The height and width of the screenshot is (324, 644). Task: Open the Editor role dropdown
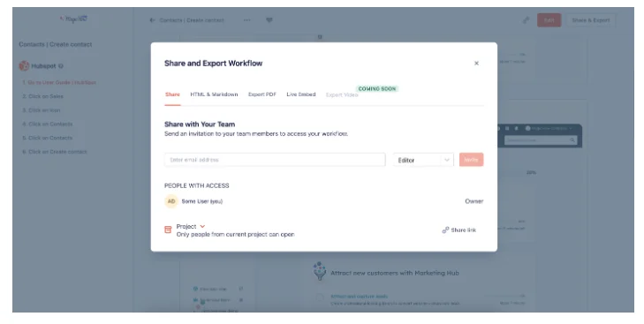tap(423, 160)
